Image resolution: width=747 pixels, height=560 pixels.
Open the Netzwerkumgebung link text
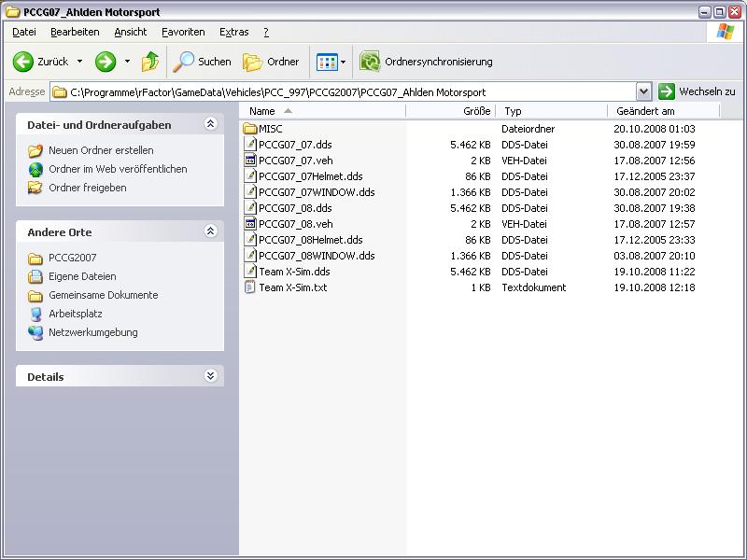pyautogui.click(x=93, y=332)
